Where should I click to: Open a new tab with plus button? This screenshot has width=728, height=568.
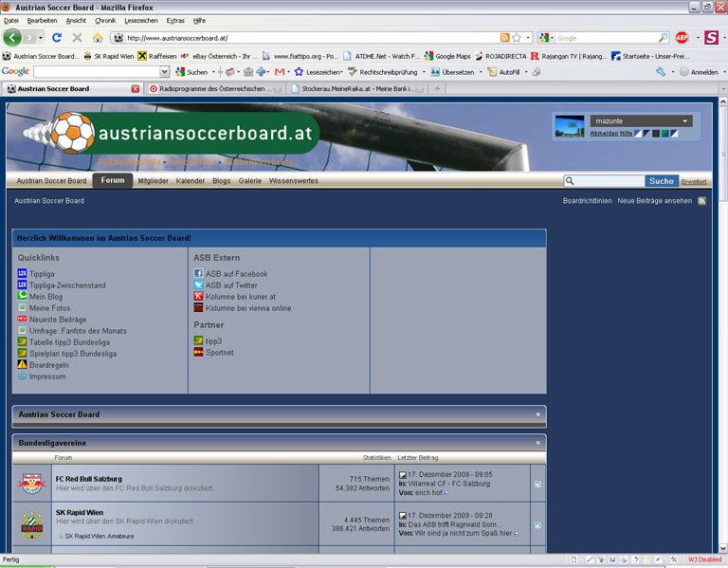tap(437, 89)
